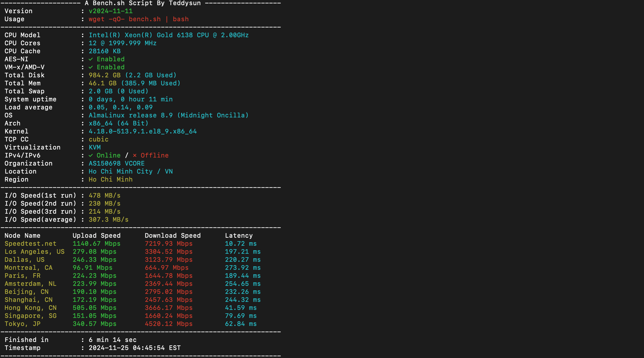This screenshot has height=358, width=644.
Task: Click finished time 6 min 14 sec
Action: coord(112,340)
